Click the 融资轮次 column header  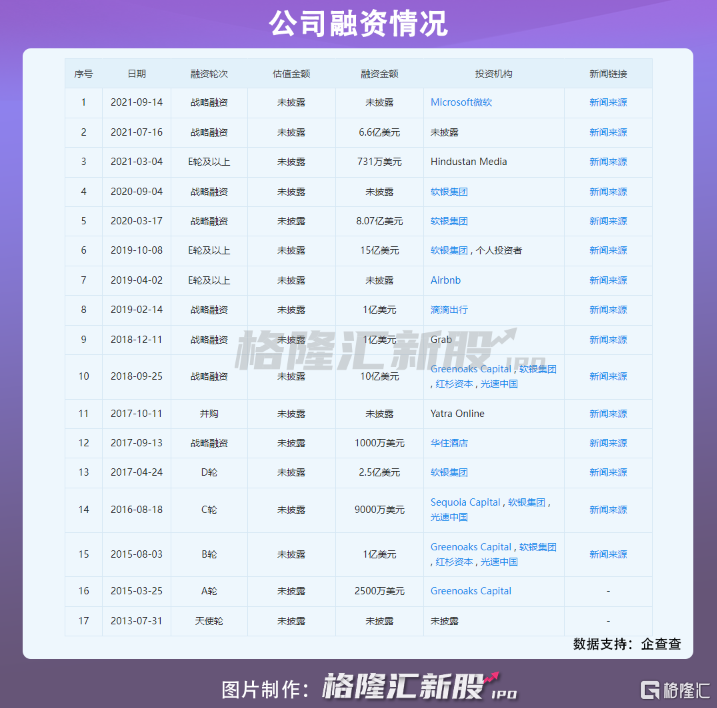coord(209,74)
